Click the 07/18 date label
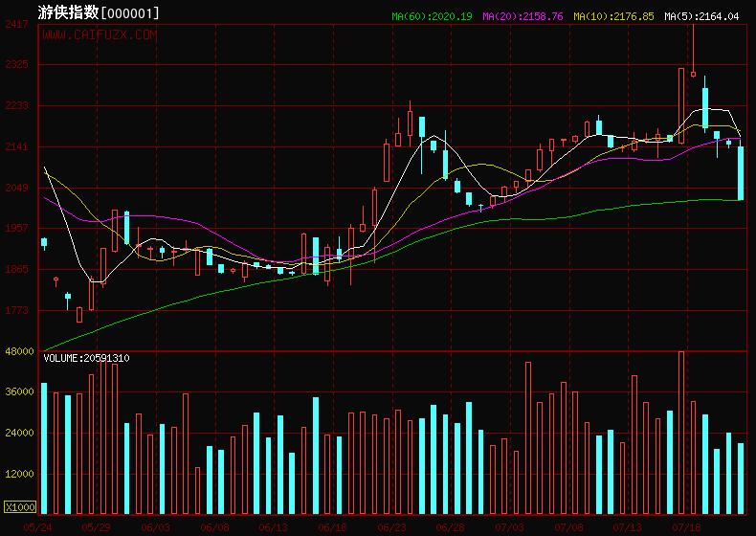Viewport: 756px width, 536px height. click(x=686, y=527)
